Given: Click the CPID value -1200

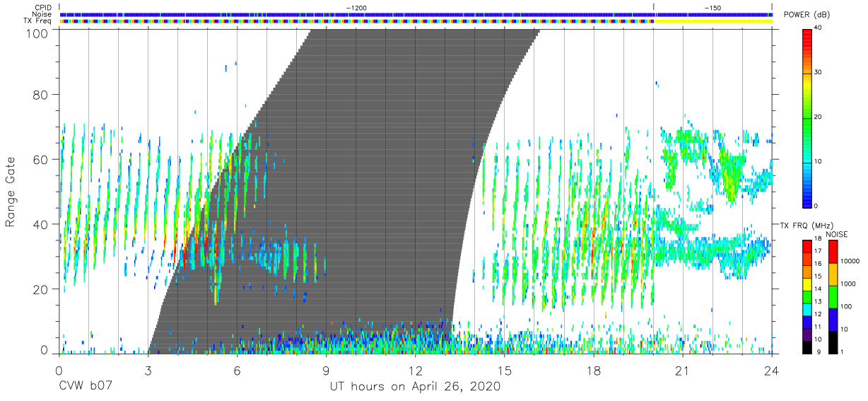Looking at the screenshot, I should click(x=356, y=7).
